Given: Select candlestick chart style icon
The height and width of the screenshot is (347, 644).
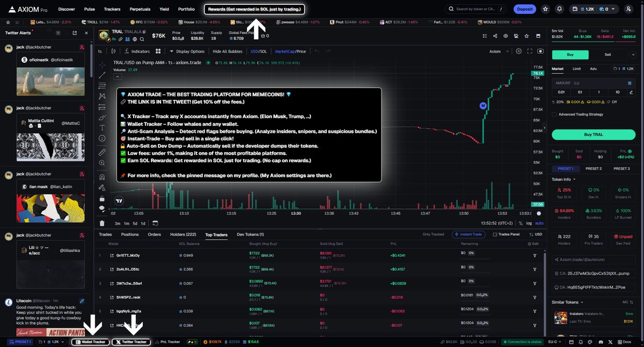Looking at the screenshot, I should tap(114, 52).
